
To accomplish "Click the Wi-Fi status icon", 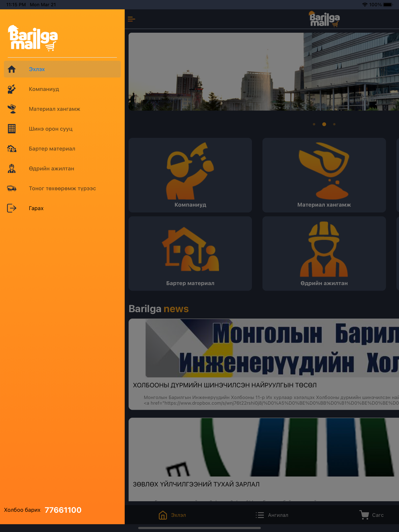I will click(x=365, y=4).
